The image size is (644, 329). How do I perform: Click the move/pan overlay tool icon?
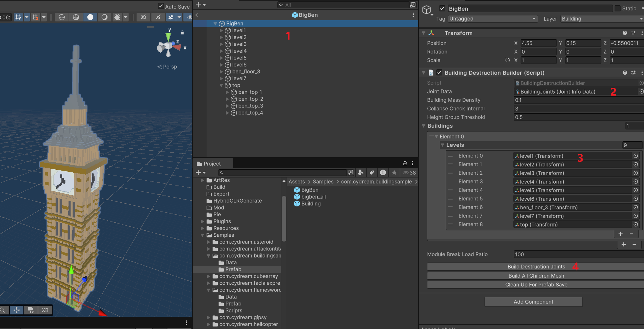tap(17, 310)
